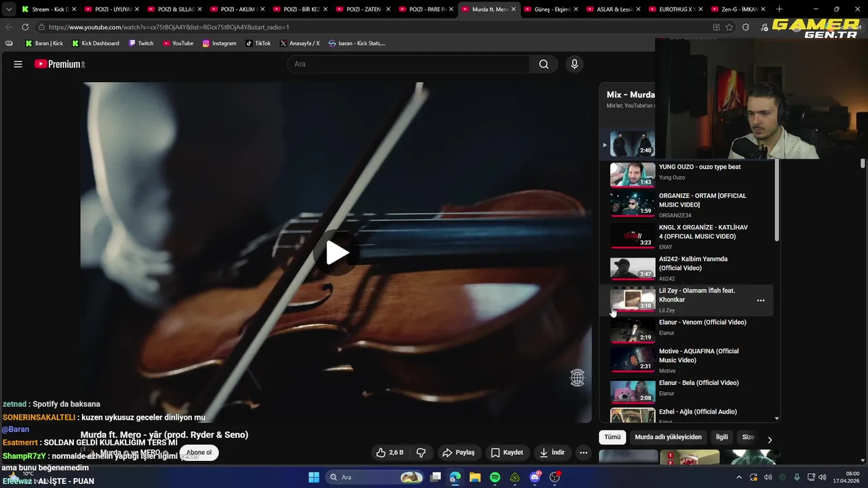Image resolution: width=868 pixels, height=488 pixels.
Task: Click the playlist panel scrollbar
Action: pos(776,200)
